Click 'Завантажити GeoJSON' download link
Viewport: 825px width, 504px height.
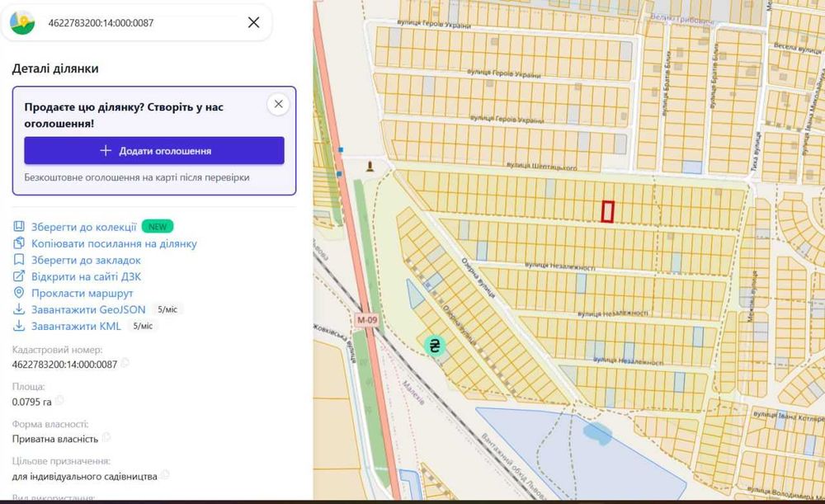click(x=88, y=309)
